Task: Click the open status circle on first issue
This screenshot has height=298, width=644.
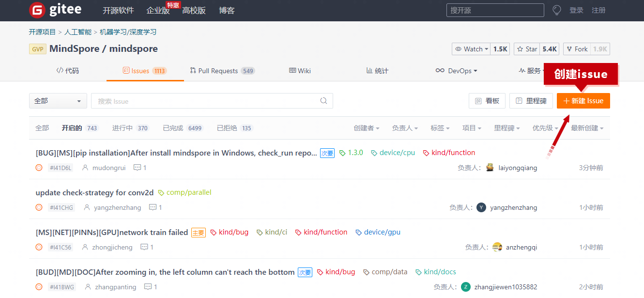Action: [39, 168]
